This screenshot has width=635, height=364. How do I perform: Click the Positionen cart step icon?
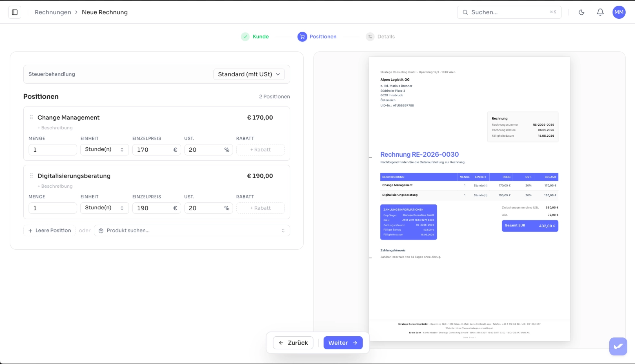tap(302, 37)
